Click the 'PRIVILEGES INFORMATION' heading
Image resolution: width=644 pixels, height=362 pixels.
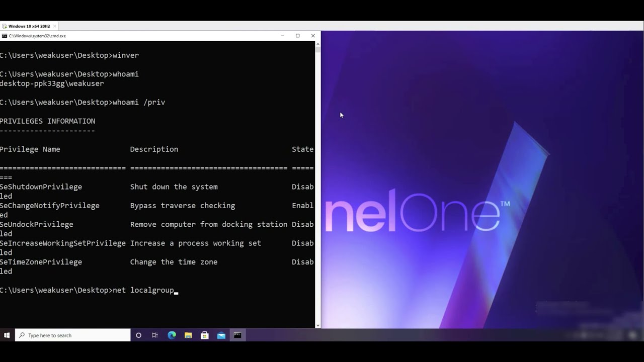(47, 121)
